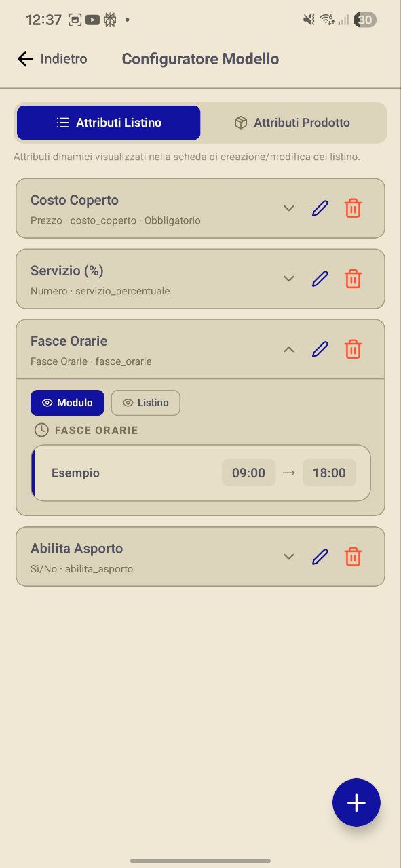Screen dimensions: 401x868
Task: Delete the Servizio (%) attribute
Action: [x=353, y=279]
